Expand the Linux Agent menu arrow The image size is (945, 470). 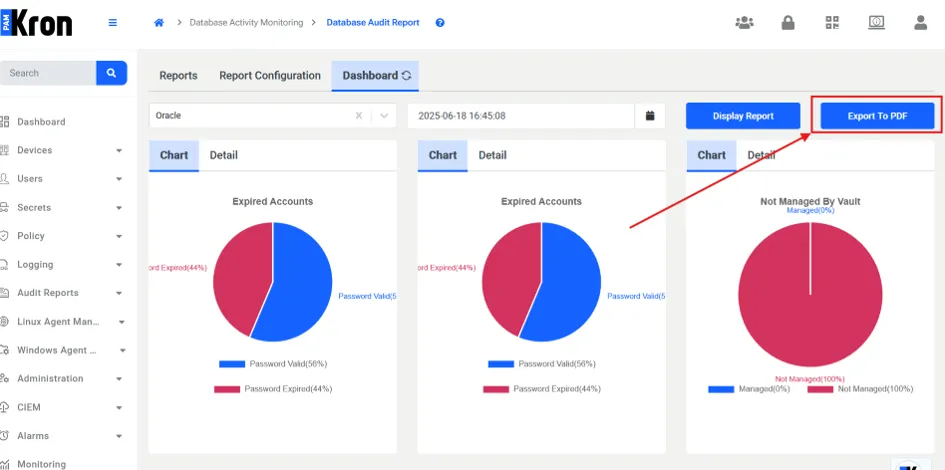point(122,322)
